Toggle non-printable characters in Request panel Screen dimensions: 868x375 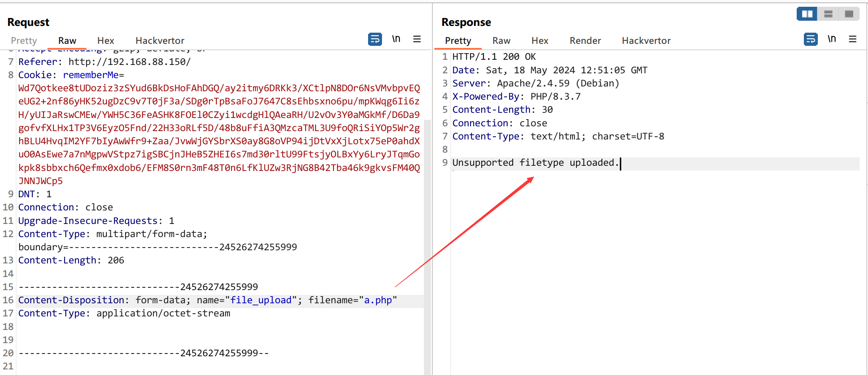[x=396, y=39]
